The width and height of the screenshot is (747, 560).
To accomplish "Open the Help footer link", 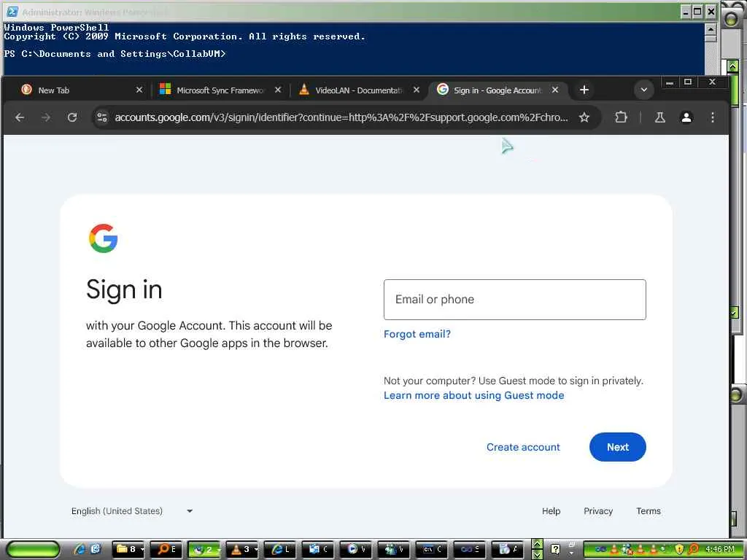I will point(551,511).
